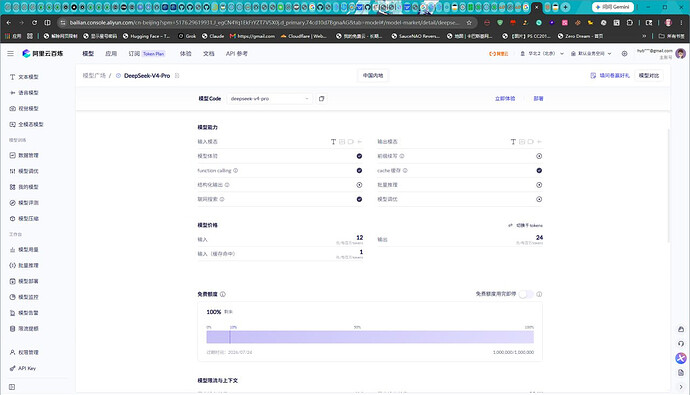Screen dimensions: 690x395
Task: Open the 体验 top navigation tab
Action: point(186,54)
